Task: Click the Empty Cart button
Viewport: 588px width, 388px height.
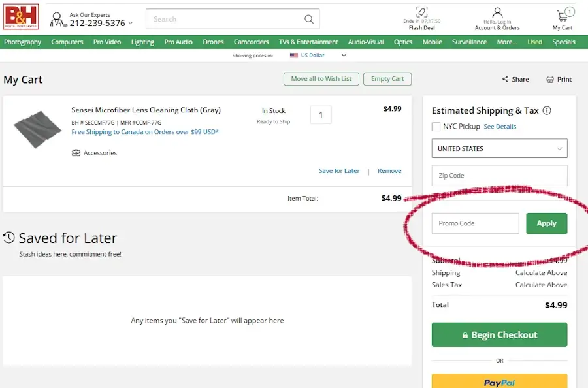Action: click(x=387, y=79)
